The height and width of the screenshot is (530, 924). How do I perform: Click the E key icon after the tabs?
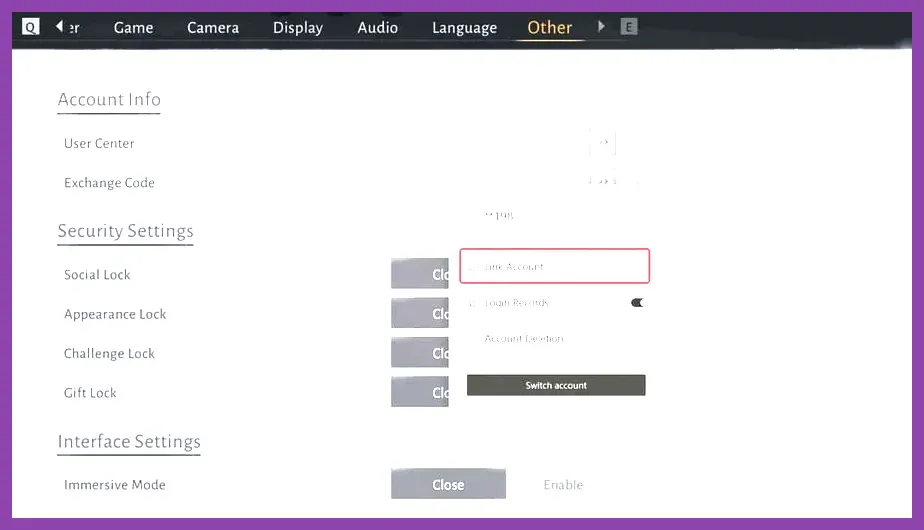click(629, 27)
